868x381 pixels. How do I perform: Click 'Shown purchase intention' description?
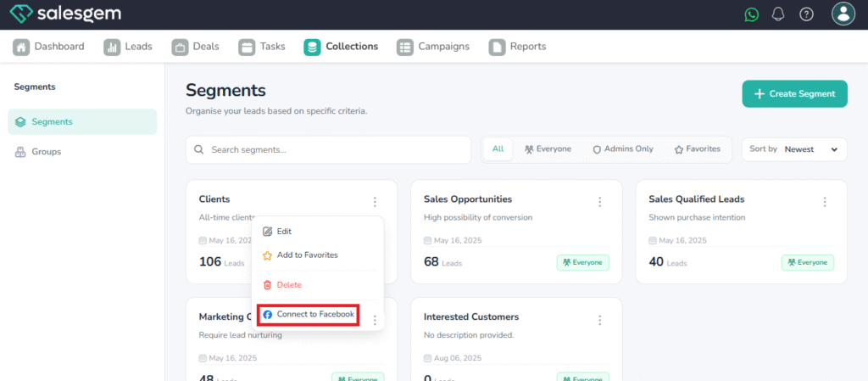pos(697,217)
